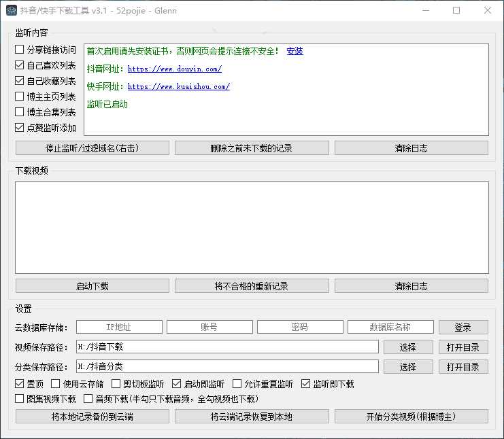Click 选择 for 视频保存路径

point(407,347)
